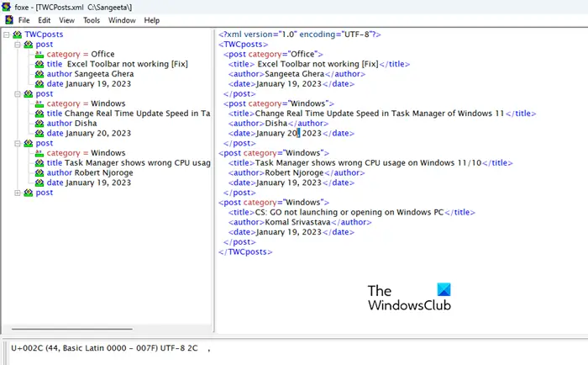This screenshot has width=588, height=365.
Task: Click the closing </TWCposts> tag in editor
Action: (x=245, y=252)
